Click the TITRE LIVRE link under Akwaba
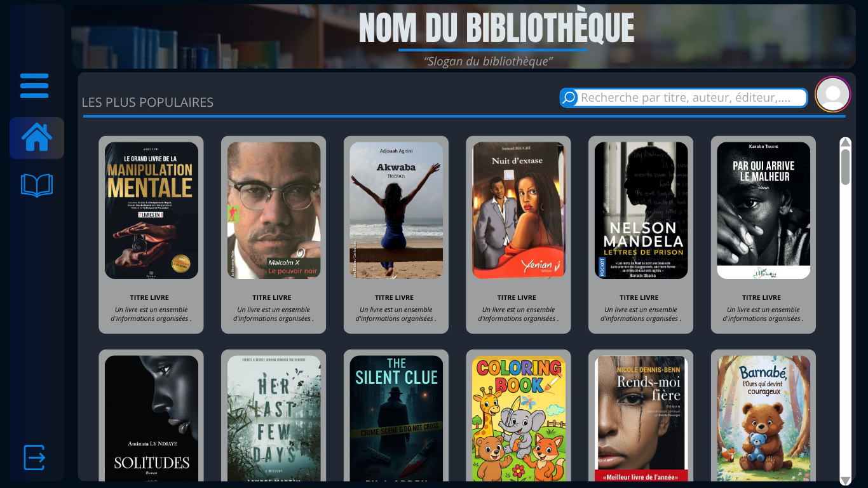868x488 pixels. pyautogui.click(x=395, y=297)
